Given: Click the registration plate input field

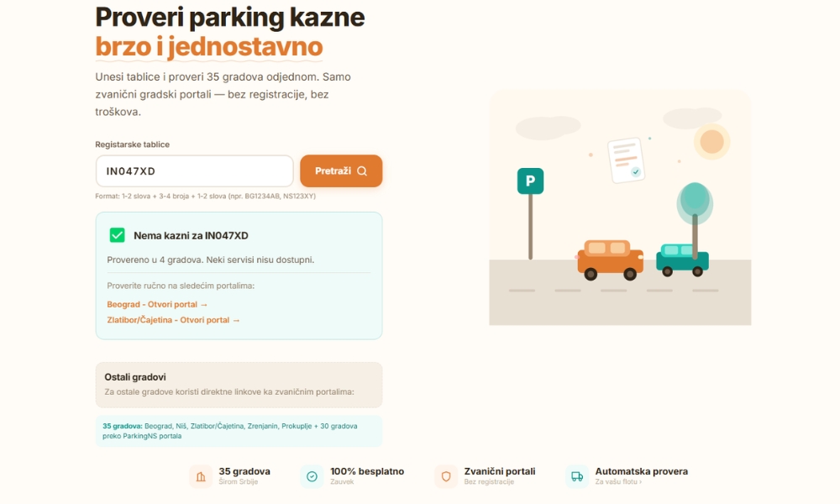Looking at the screenshot, I should (194, 171).
